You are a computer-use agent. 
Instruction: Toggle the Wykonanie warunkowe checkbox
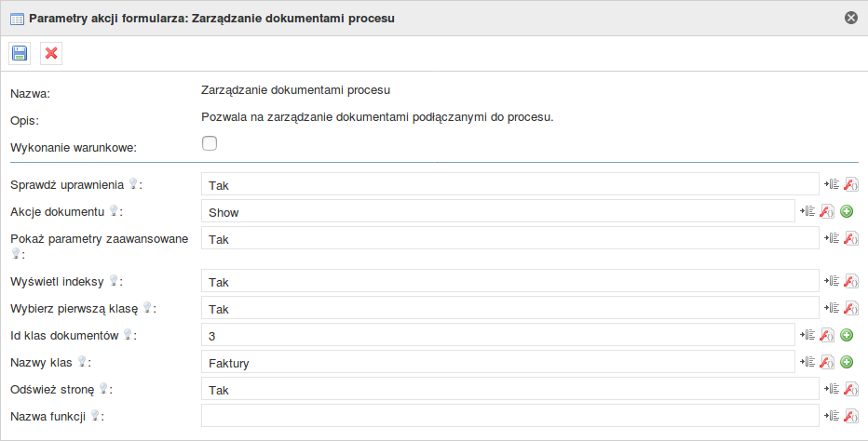[210, 143]
